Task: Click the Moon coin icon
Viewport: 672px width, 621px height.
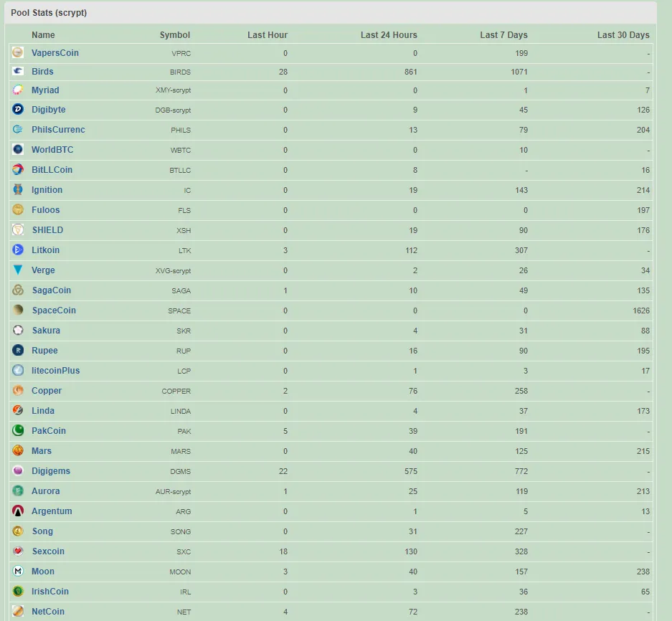Action: [x=18, y=571]
